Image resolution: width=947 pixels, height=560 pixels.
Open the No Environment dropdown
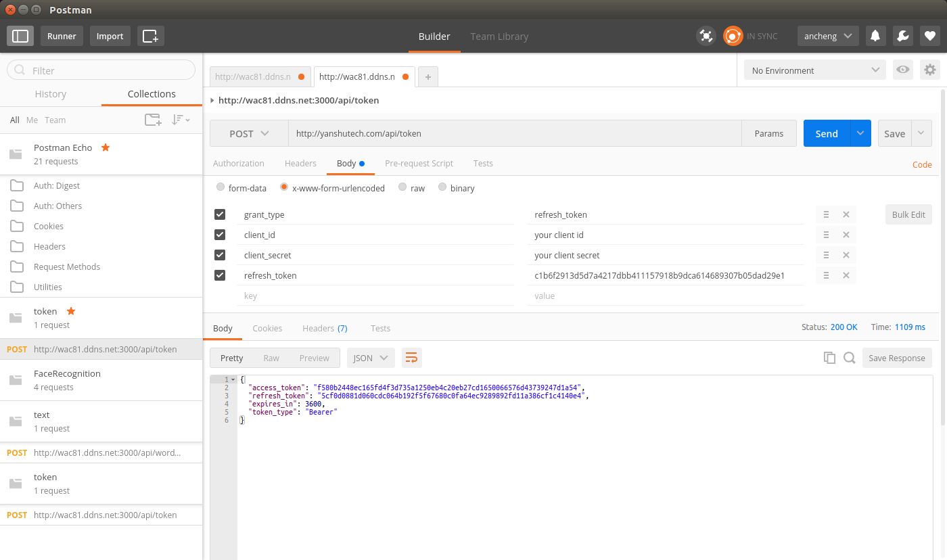815,70
